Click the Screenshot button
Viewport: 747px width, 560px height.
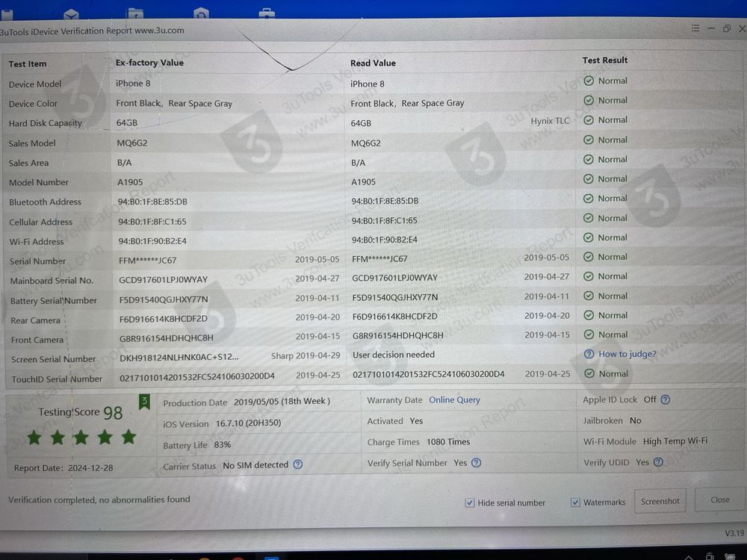point(660,502)
